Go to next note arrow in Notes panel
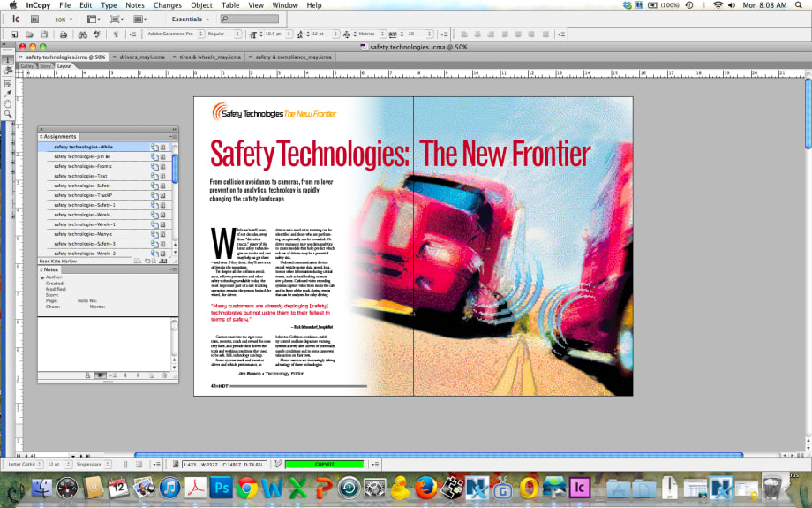This screenshot has width=812, height=508. click(x=139, y=375)
